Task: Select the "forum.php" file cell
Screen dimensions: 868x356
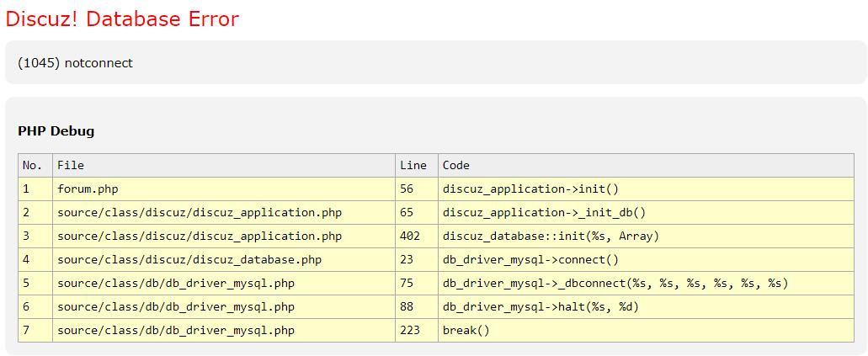Action: click(x=224, y=189)
